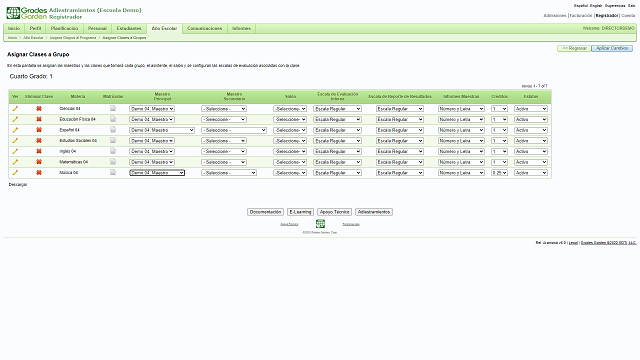The image size is (640, 360).
Task: Click the Adiestramientos button
Action: (x=374, y=212)
